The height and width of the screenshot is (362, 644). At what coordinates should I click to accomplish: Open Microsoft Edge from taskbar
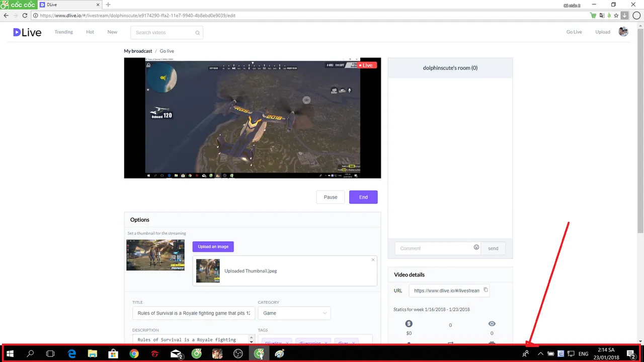tap(72, 354)
